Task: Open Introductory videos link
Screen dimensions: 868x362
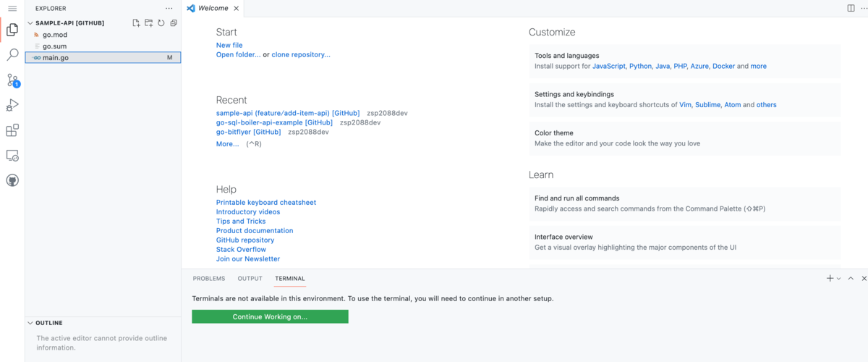Action: (248, 211)
